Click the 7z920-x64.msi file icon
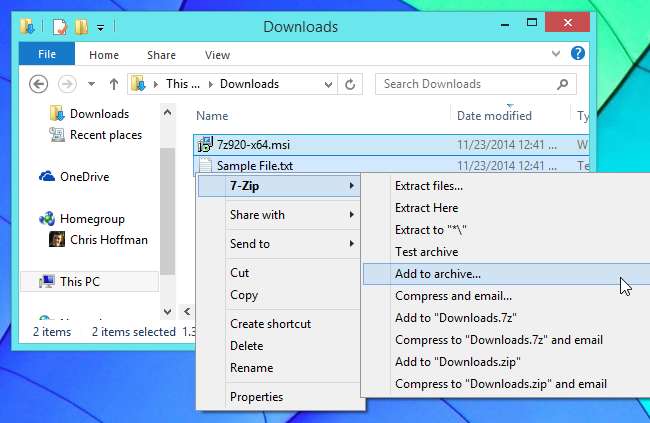650x423 pixels. (205, 144)
